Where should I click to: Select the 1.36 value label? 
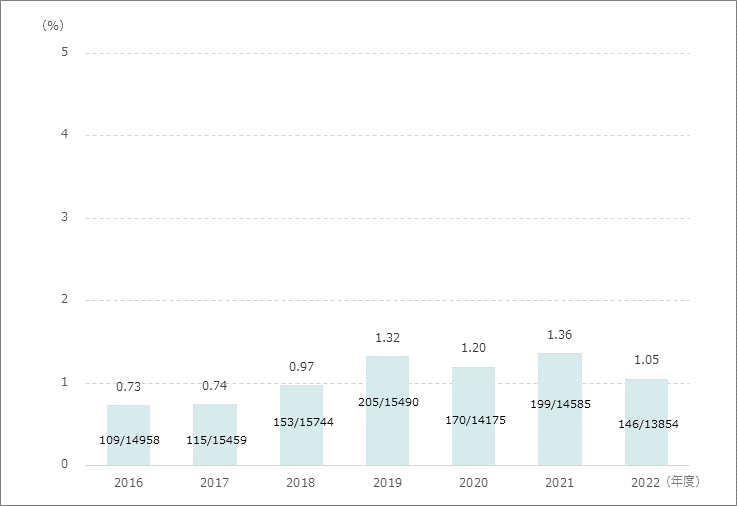(x=560, y=335)
